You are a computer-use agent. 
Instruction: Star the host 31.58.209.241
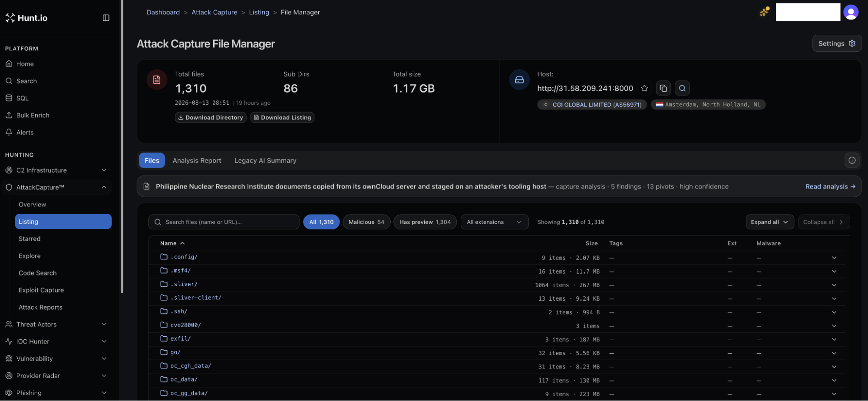644,88
